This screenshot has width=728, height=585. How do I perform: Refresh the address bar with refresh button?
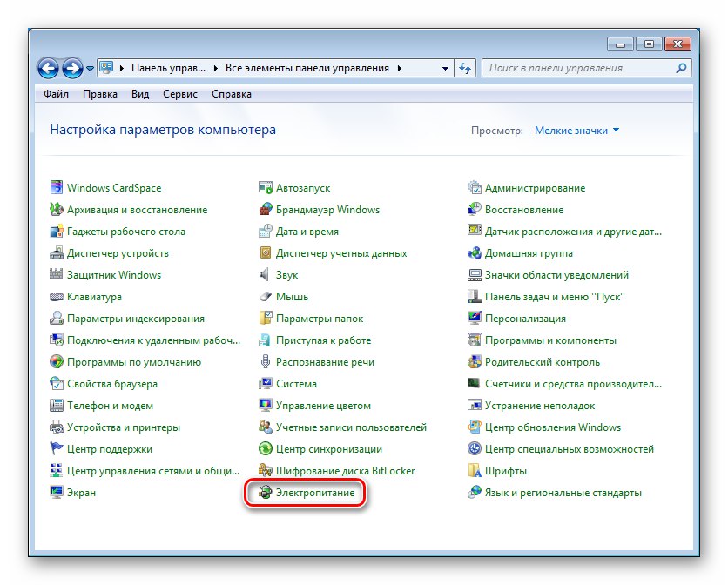465,68
